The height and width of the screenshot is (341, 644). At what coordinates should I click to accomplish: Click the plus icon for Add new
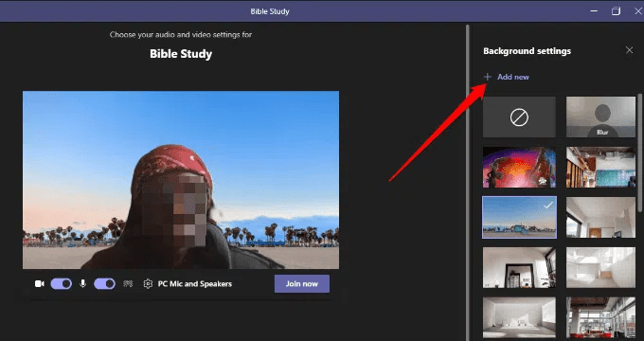click(x=488, y=77)
